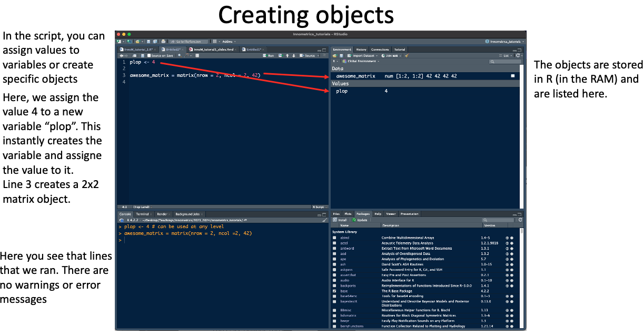The height and width of the screenshot is (335, 644).
Task: Click the Update packages button
Action: 361,220
